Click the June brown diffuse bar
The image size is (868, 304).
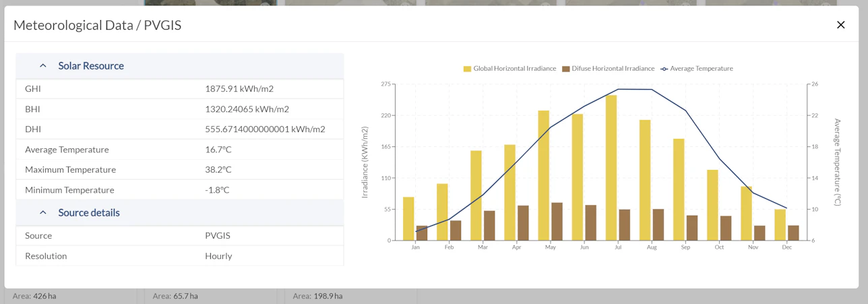pos(591,222)
